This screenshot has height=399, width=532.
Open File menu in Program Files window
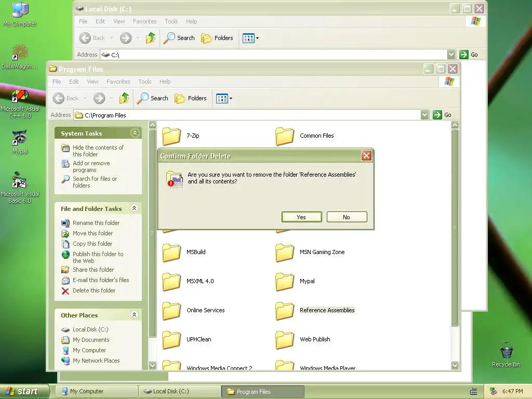tap(57, 82)
